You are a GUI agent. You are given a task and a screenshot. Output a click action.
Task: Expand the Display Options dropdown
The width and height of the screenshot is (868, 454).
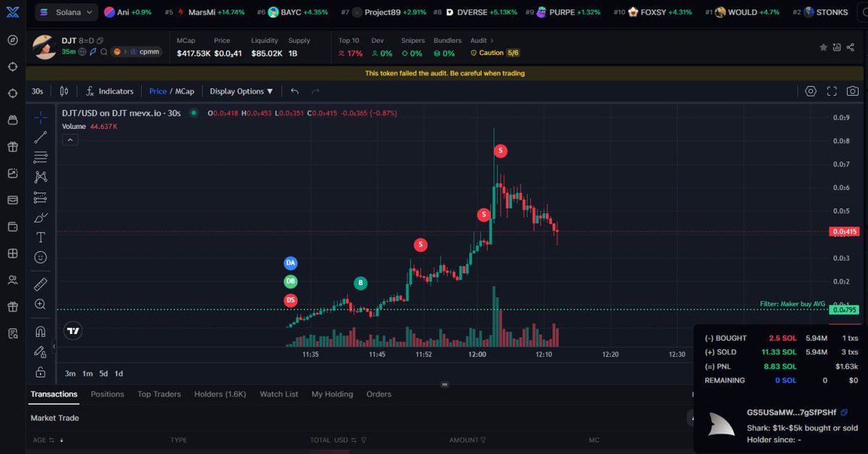point(242,91)
